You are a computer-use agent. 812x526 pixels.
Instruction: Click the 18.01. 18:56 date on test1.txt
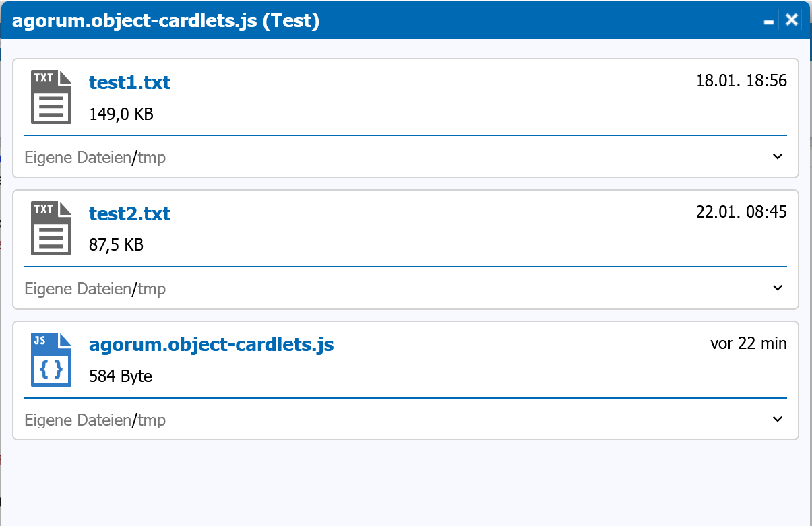(741, 81)
